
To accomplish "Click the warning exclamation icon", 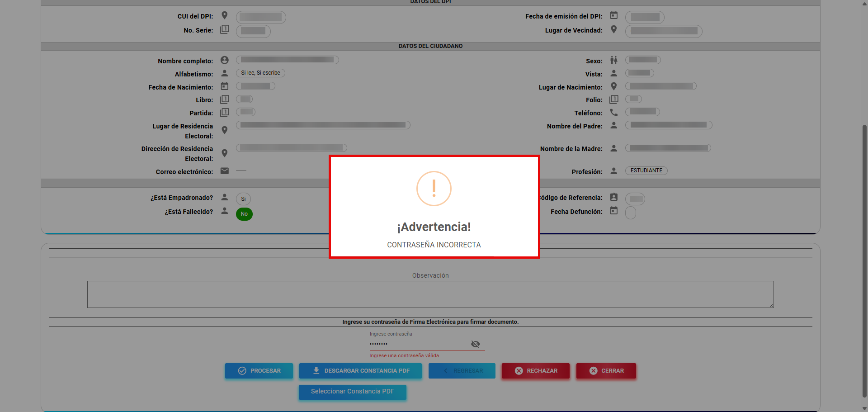I will [x=434, y=189].
